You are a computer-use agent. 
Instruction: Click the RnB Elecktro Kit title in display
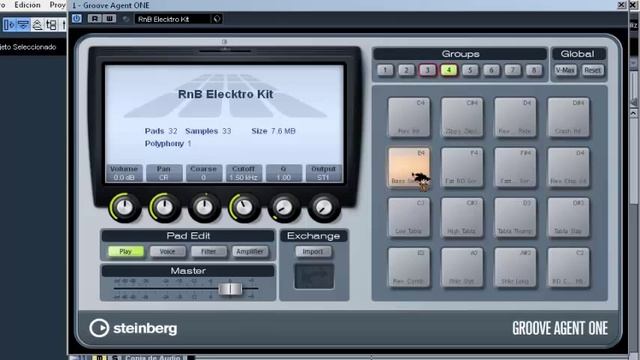(226, 94)
